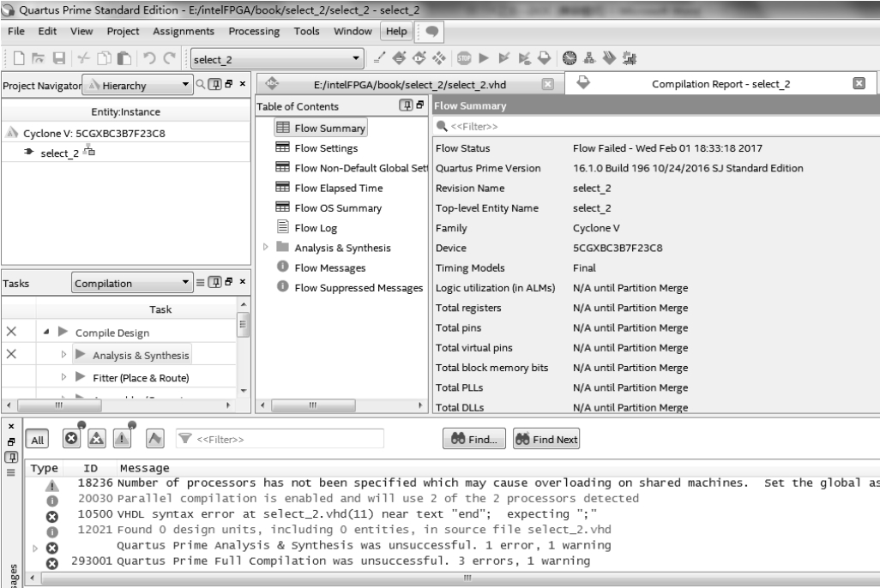Open the Help menu

[x=396, y=32]
